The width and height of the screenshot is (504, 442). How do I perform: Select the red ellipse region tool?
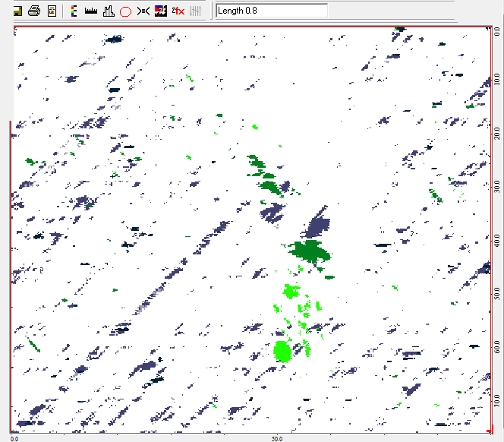pos(126,11)
